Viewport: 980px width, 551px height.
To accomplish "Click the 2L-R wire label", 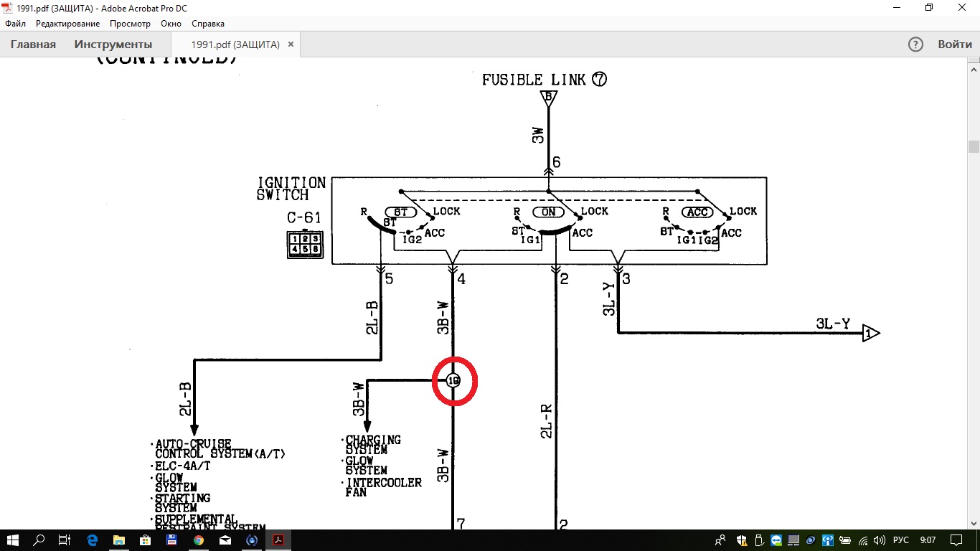I will coord(546,421).
